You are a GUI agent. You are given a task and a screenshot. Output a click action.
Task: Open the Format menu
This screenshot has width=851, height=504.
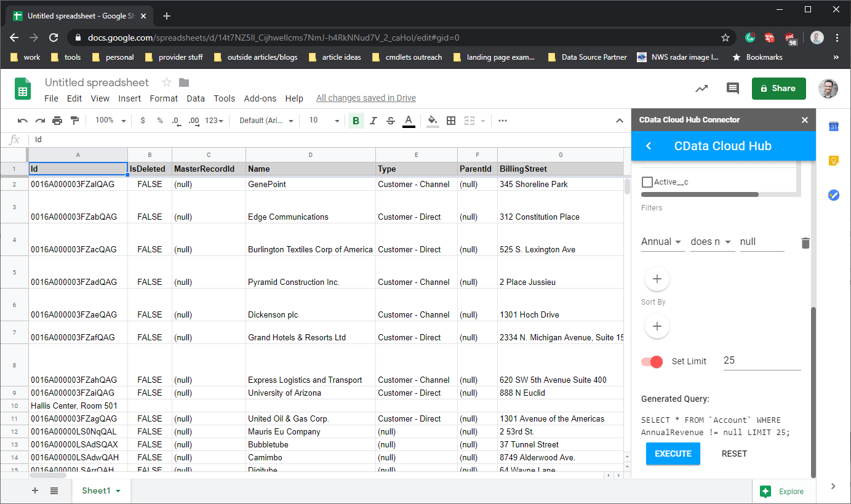(164, 98)
